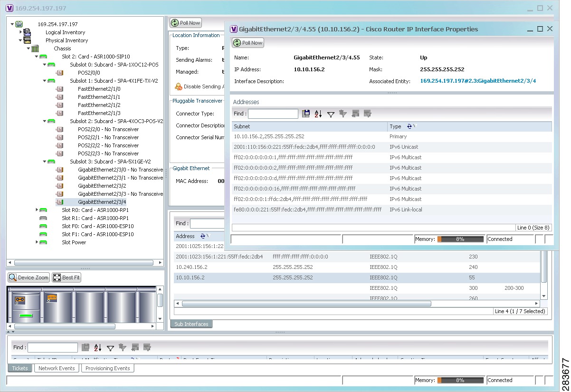Select the Primary subnet row 10.10.156.2
Screen dimensions: 571x392
(x=391, y=136)
